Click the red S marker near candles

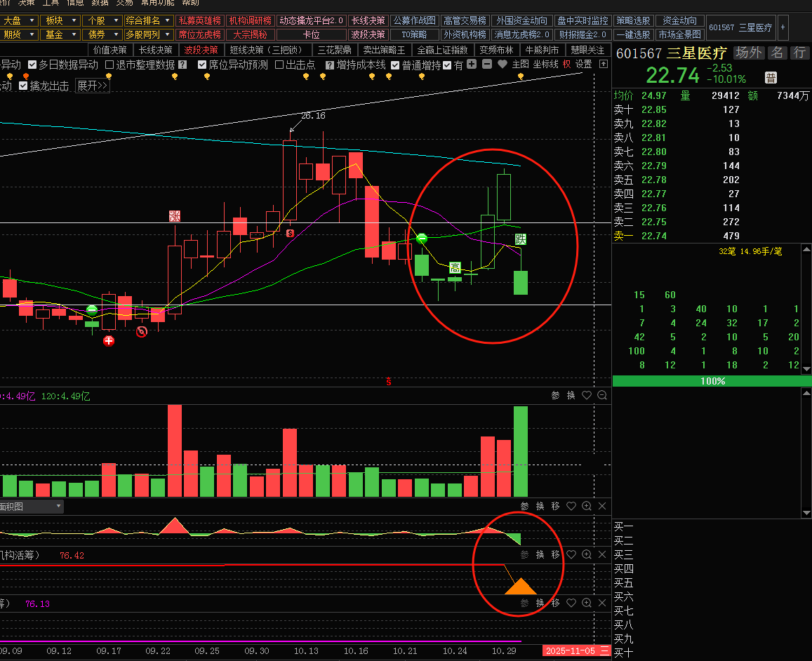click(x=290, y=234)
